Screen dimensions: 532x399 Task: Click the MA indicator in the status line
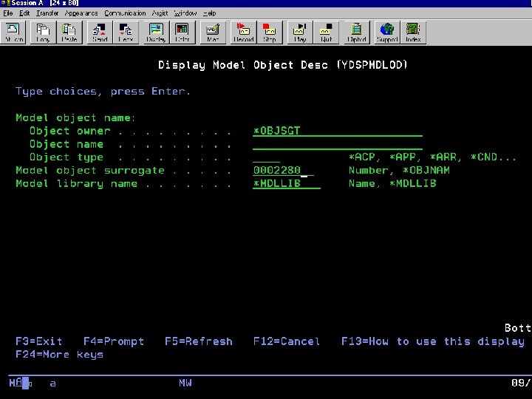pyautogui.click(x=16, y=383)
